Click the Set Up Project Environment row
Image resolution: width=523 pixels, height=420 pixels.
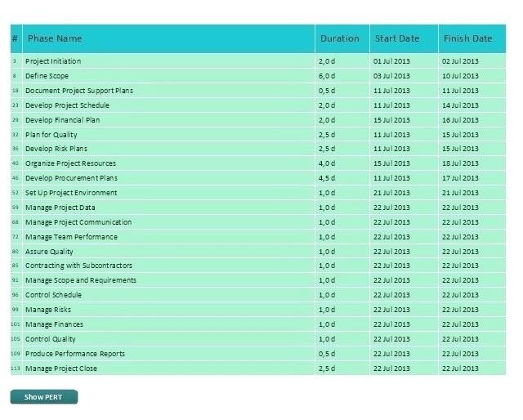pyautogui.click(x=71, y=193)
